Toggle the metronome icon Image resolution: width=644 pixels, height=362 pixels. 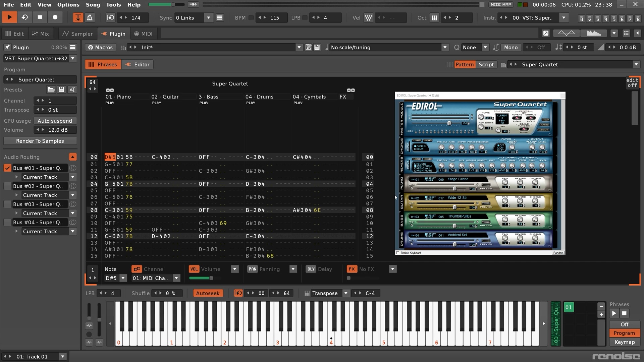(90, 17)
